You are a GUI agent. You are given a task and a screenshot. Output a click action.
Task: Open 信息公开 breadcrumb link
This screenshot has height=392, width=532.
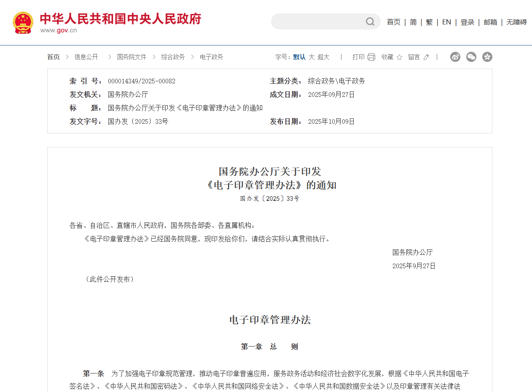click(86, 57)
